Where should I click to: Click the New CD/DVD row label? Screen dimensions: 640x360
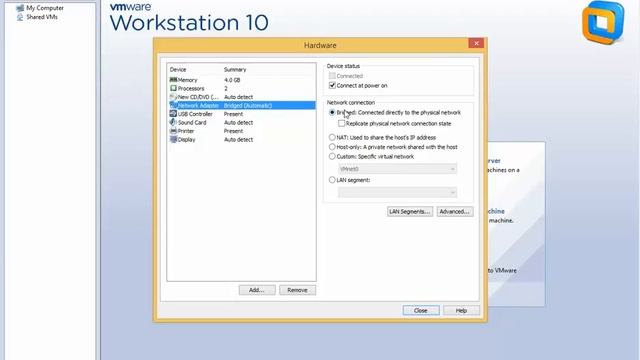(198, 97)
